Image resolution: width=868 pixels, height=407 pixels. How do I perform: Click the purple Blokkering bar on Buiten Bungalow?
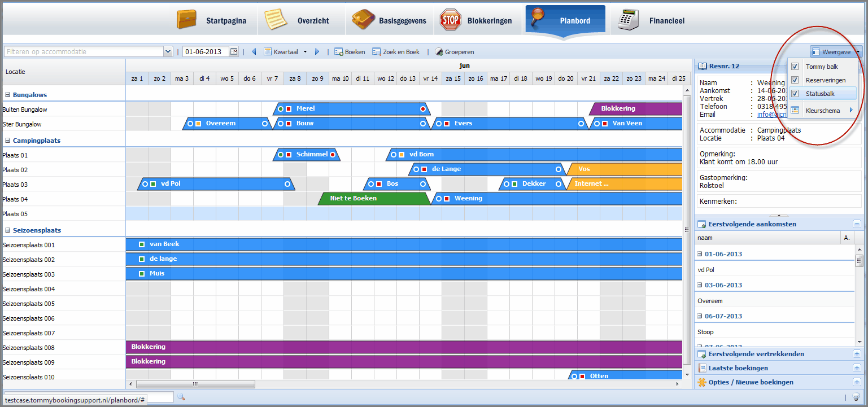(636, 108)
